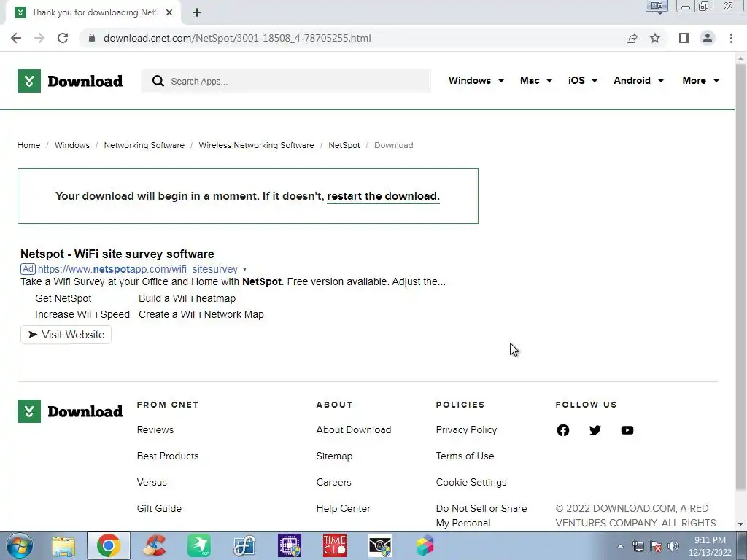Click the Visit Website button
This screenshot has height=560, width=747.
[x=66, y=335]
